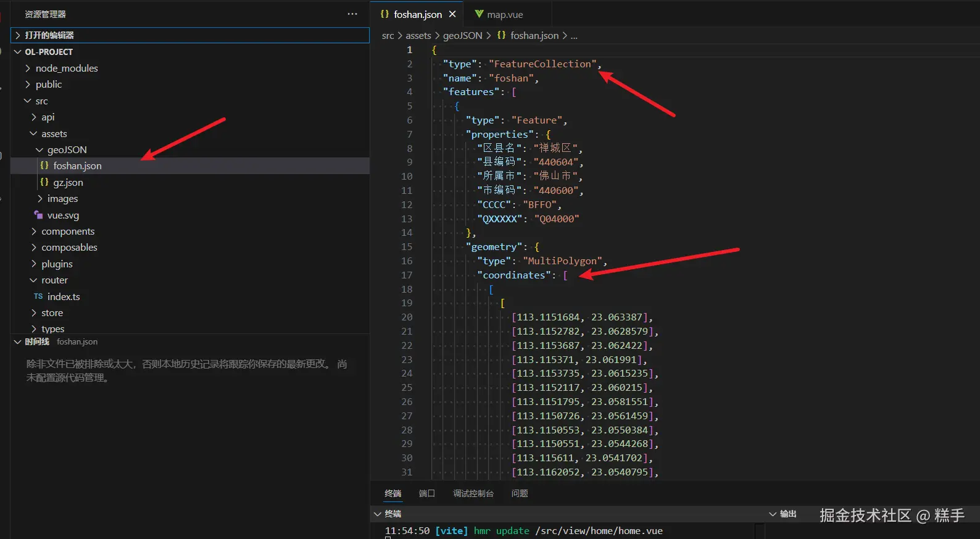Viewport: 980px width, 539px height.
Task: Click the vue.svg file icon
Action: [38, 215]
